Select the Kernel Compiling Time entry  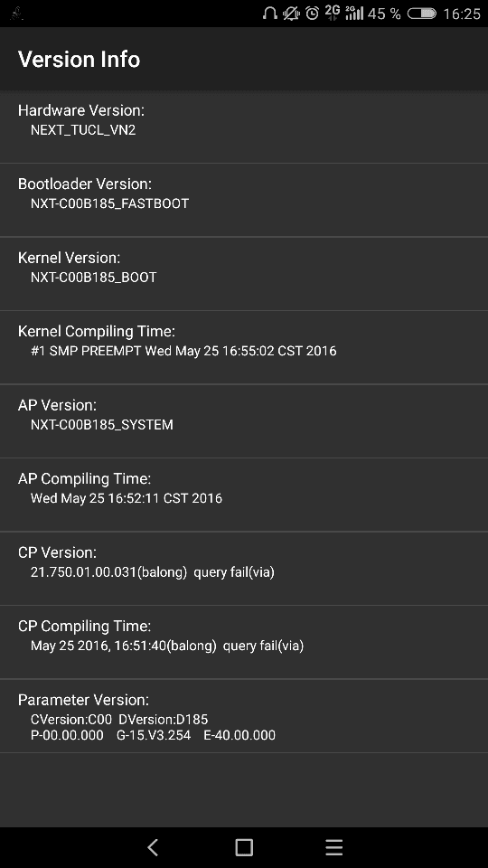pos(244,347)
